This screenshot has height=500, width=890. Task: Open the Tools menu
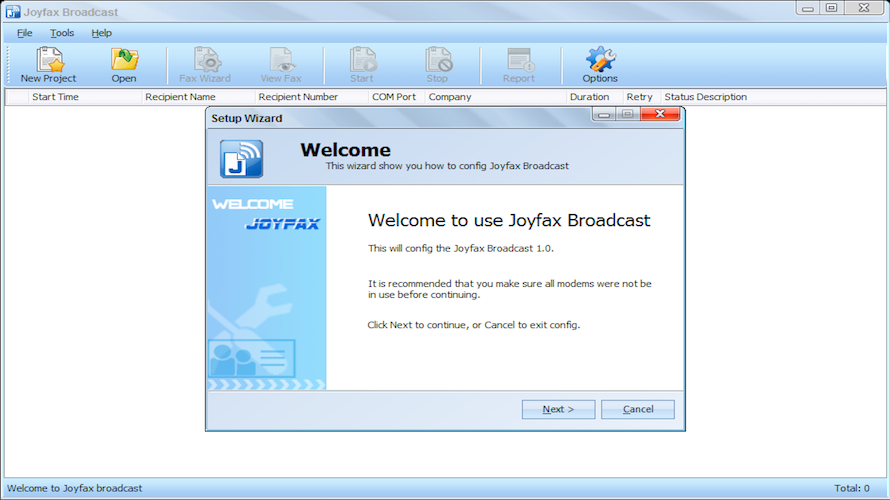pos(62,33)
